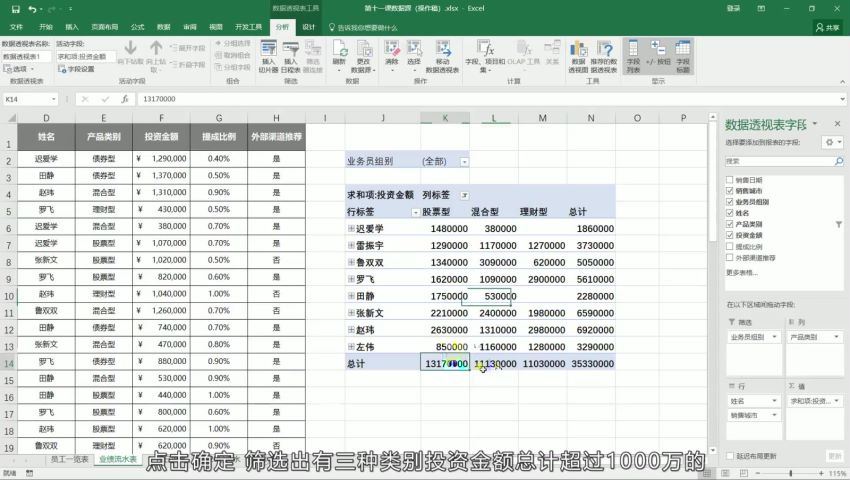This screenshot has width=850, height=480.
Task: Open Field Settings for active field
Action: [x=76, y=69]
